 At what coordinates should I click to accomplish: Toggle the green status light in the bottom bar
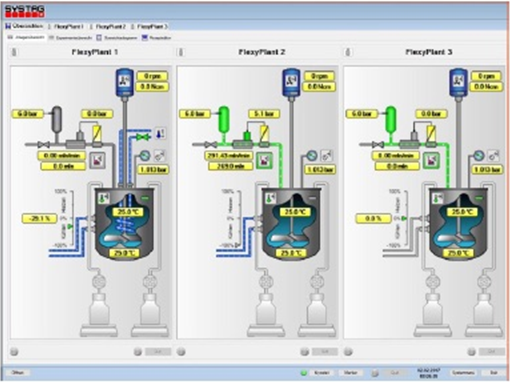[x=303, y=372]
